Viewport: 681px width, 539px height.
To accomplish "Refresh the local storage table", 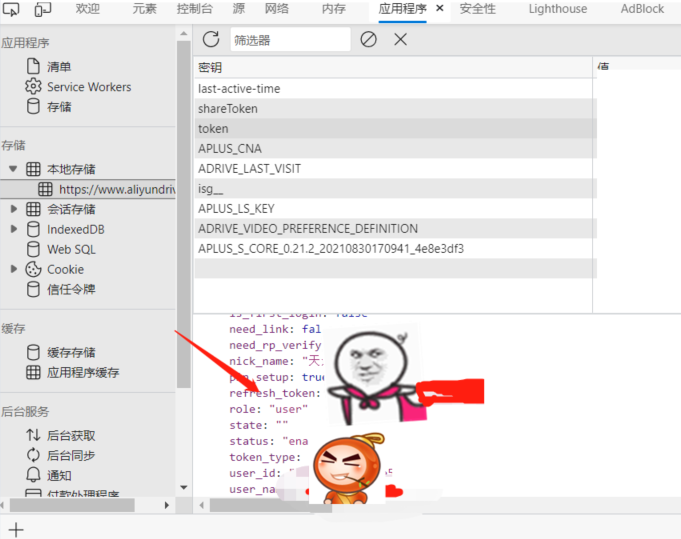I will pos(211,40).
